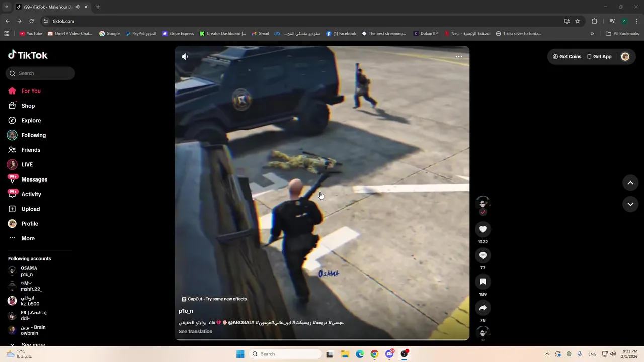Screen dimensions: 644x362
Task: Save the video with the bookmark icon
Action: point(482,282)
